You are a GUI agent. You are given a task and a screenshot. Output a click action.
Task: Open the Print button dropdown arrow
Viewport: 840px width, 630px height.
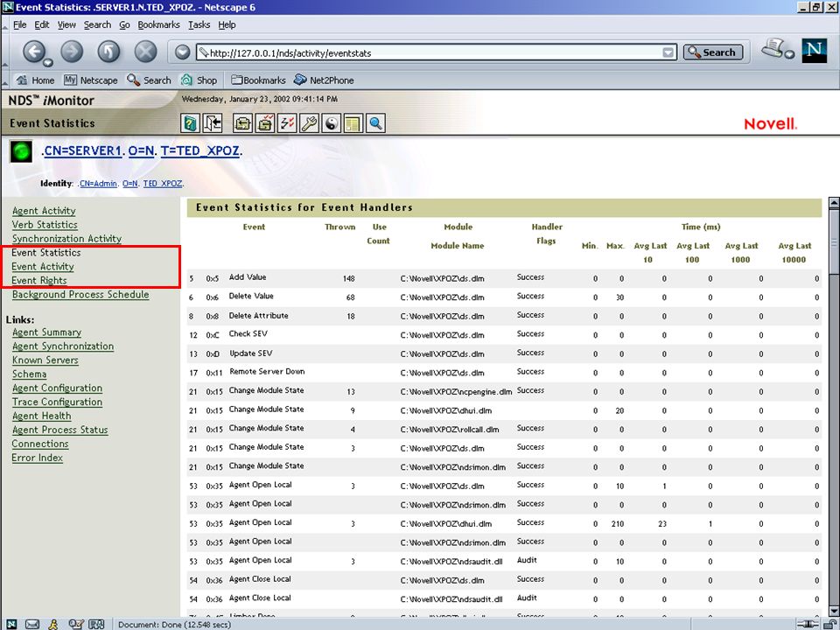[789, 54]
